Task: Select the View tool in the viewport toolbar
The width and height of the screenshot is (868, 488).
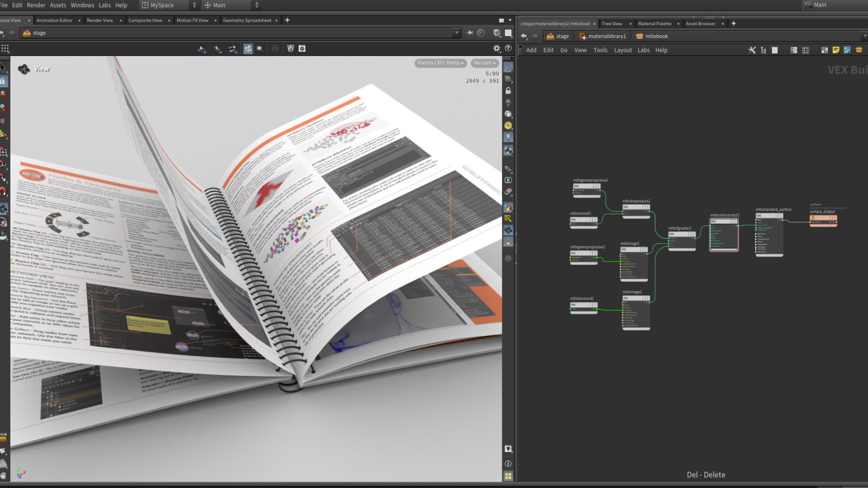Action: click(201, 49)
